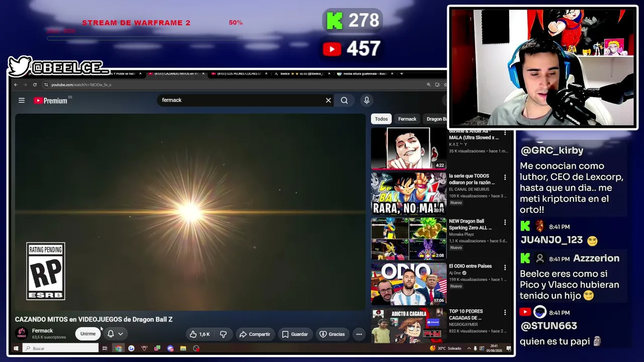The height and width of the screenshot is (362, 644).
Task: Open the 'RARA, NO MALA' thumbnail
Action: click(x=409, y=194)
